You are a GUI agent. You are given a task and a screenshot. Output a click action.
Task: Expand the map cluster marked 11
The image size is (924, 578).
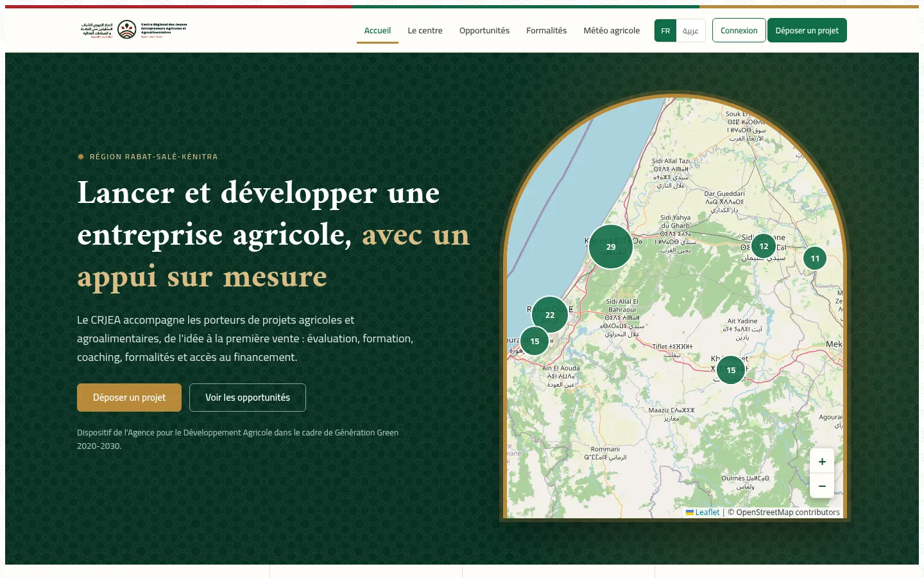[815, 258]
